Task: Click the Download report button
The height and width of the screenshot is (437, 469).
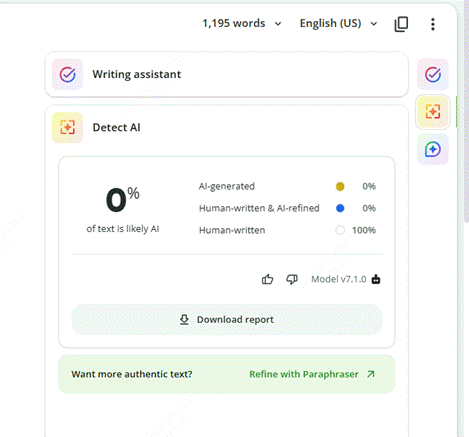Action: point(227,319)
